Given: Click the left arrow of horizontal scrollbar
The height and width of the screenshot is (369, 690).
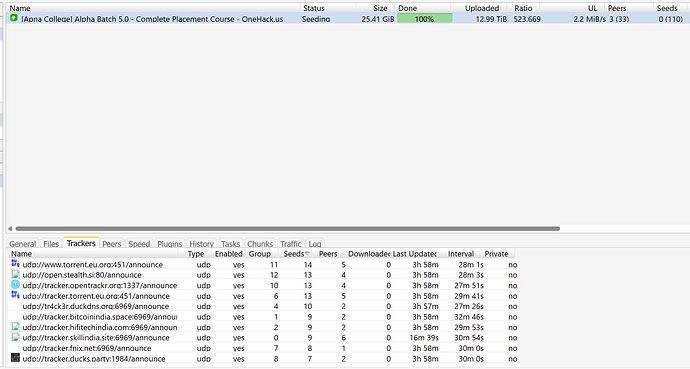Looking at the screenshot, I should tap(10, 229).
